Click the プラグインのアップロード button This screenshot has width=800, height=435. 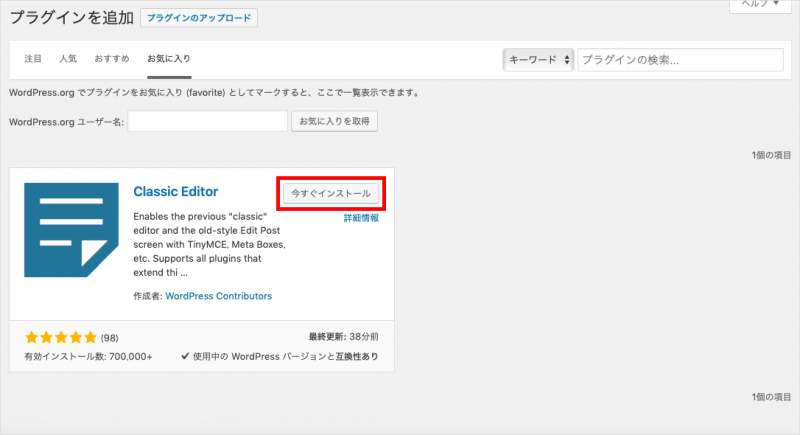(x=198, y=18)
